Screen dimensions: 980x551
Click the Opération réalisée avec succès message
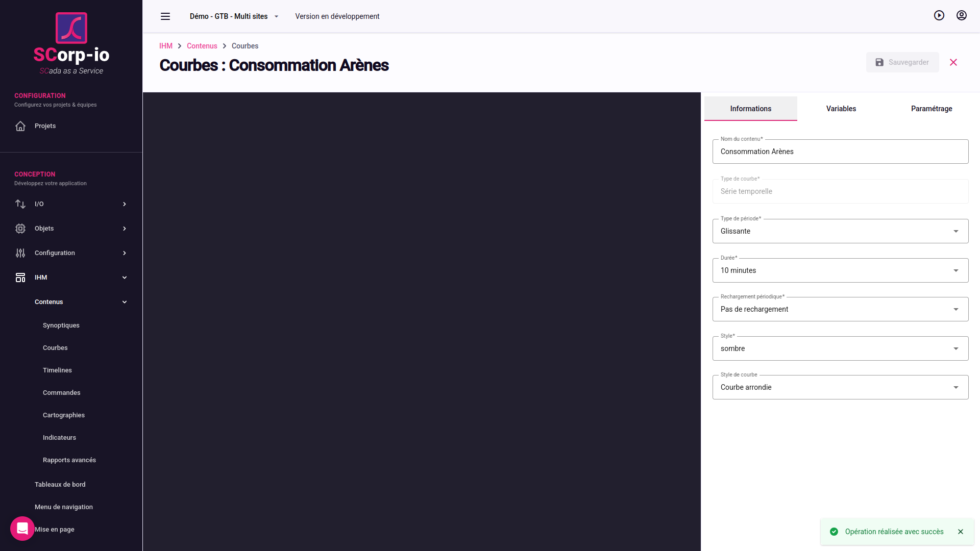click(x=894, y=532)
